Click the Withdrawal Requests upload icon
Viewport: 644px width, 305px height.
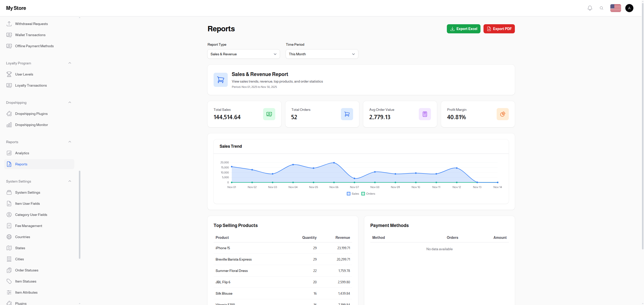pyautogui.click(x=9, y=23)
